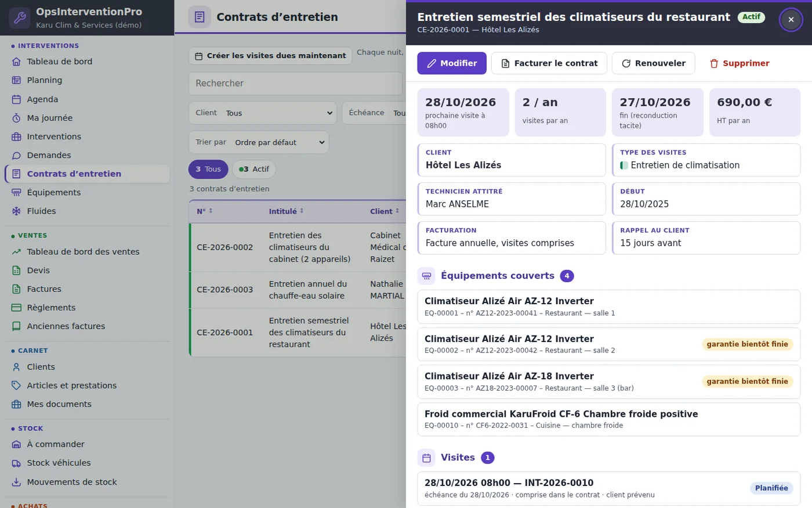Image resolution: width=812 pixels, height=508 pixels.
Task: Open Stock véhicules menu item
Action: (x=87, y=463)
